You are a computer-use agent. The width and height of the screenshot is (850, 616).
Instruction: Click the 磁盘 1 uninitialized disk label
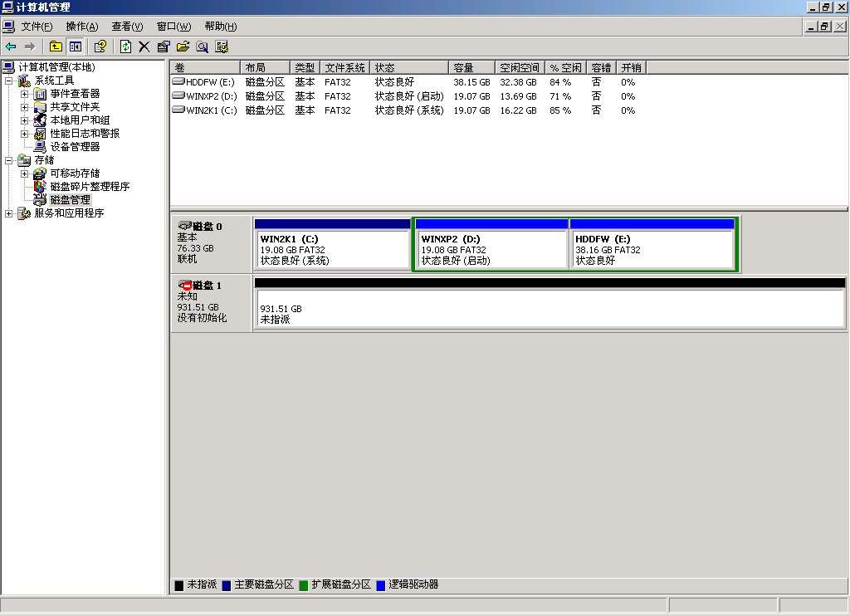pyautogui.click(x=211, y=303)
